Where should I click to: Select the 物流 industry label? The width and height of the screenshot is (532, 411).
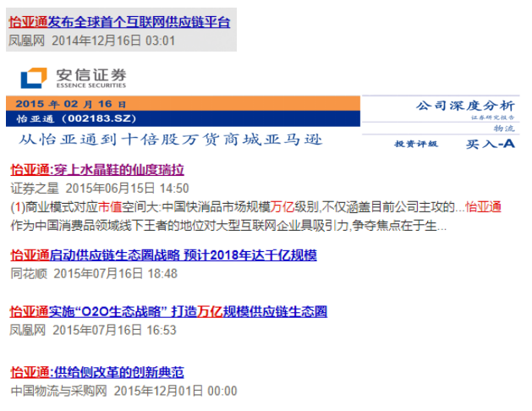(503, 128)
